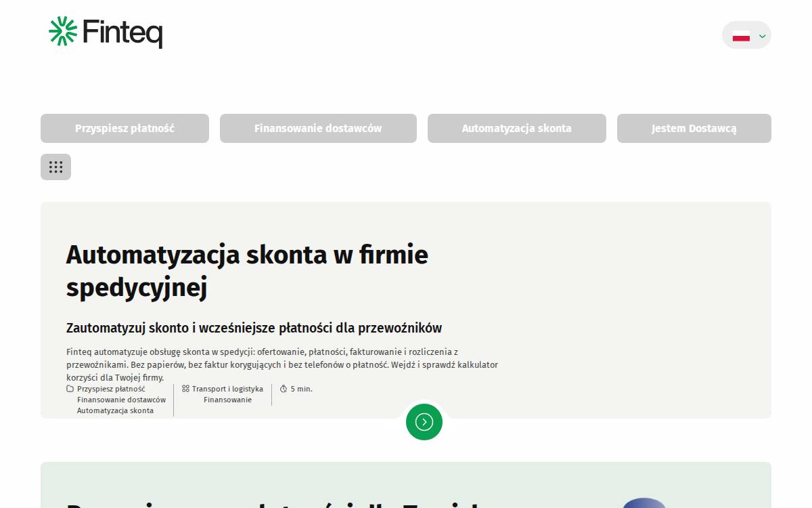Show all categories with the grid icon button

55,167
